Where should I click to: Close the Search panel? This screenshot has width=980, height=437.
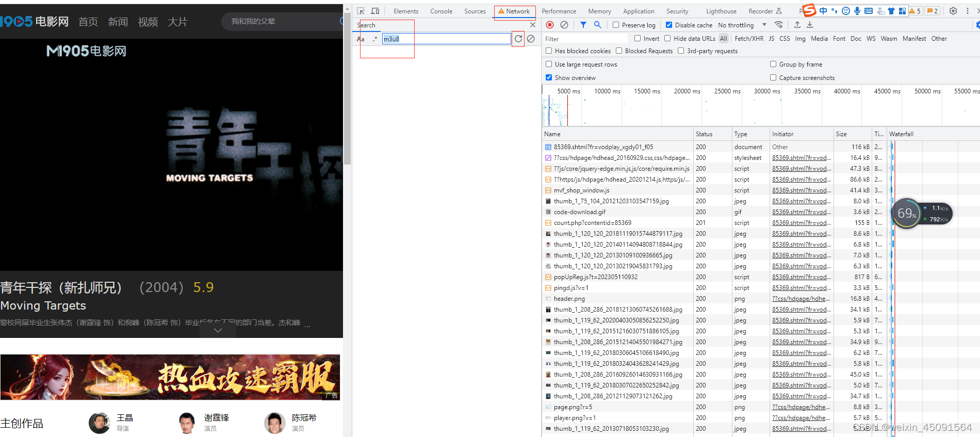point(533,25)
